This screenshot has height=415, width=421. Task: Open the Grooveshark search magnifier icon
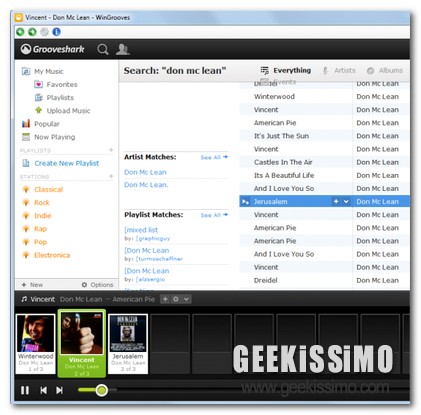(103, 49)
